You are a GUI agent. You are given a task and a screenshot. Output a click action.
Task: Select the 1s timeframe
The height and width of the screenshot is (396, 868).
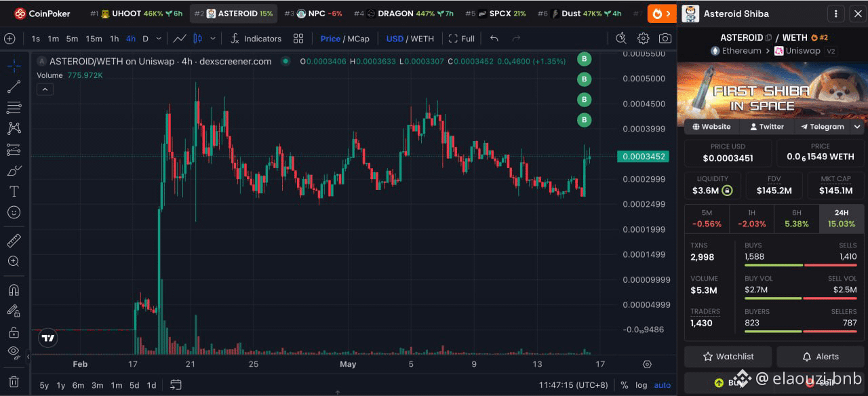click(x=35, y=39)
